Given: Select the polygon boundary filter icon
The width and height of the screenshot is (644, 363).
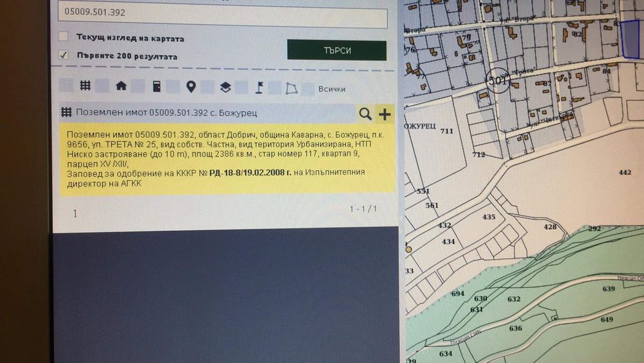Looking at the screenshot, I should 291,88.
